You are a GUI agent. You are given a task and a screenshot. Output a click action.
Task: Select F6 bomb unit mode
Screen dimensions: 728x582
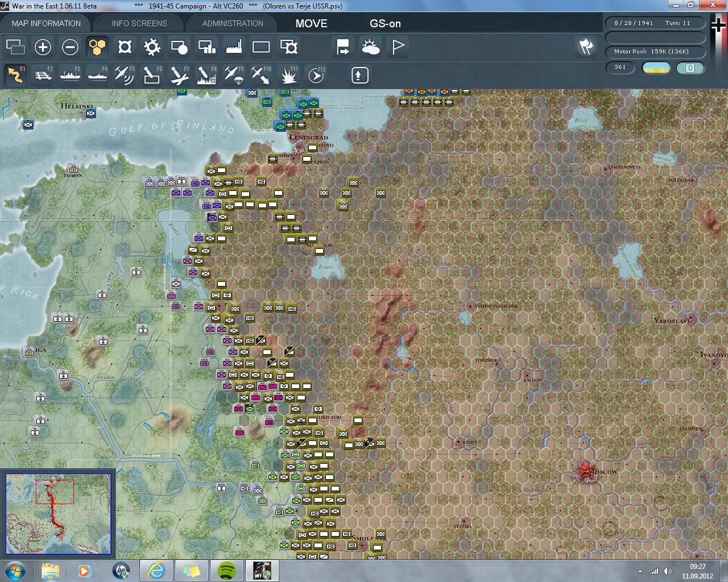click(x=152, y=75)
